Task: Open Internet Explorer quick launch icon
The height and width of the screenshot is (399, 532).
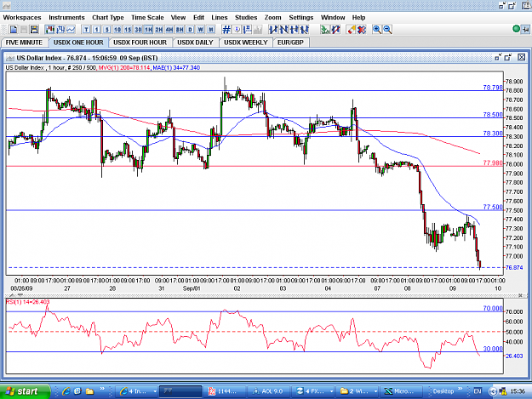Action: click(x=66, y=391)
